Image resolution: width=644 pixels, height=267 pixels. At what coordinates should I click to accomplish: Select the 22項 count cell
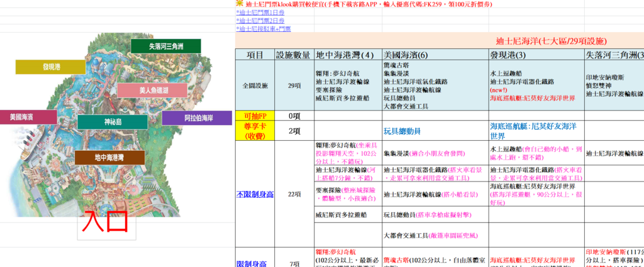click(294, 194)
